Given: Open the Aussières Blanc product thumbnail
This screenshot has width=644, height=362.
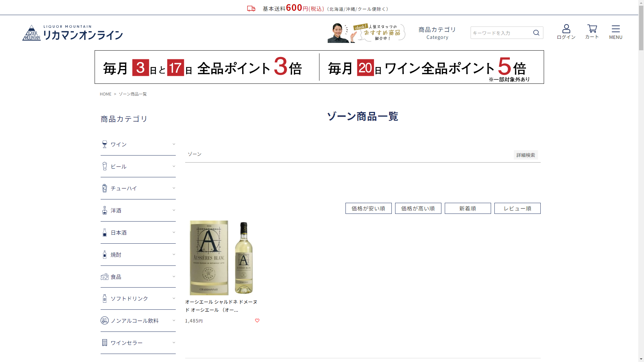Looking at the screenshot, I should click(222, 258).
